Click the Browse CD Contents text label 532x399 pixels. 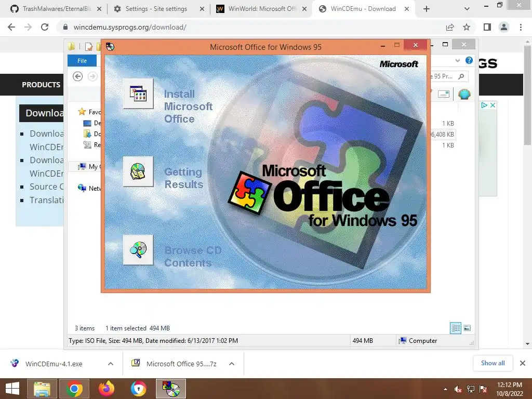[x=193, y=257]
